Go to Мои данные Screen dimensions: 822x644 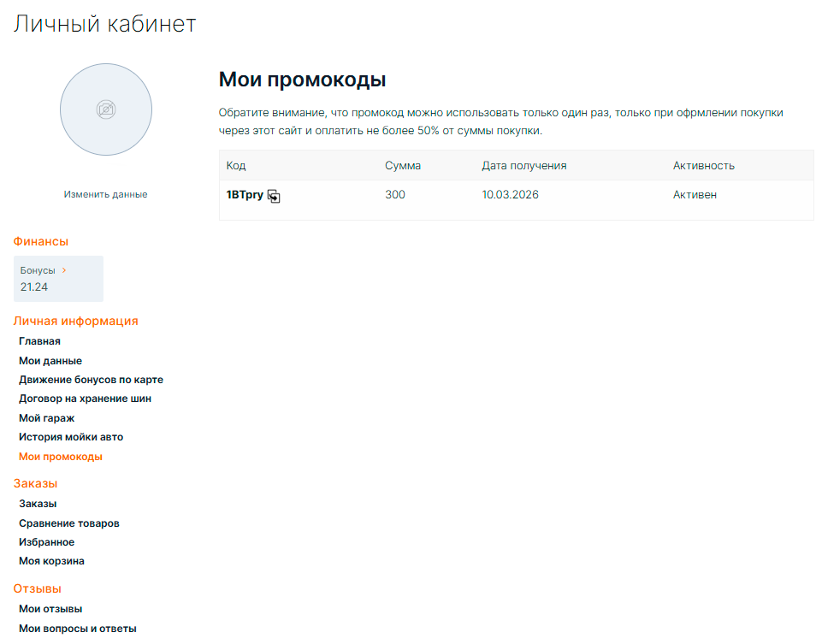(x=50, y=361)
